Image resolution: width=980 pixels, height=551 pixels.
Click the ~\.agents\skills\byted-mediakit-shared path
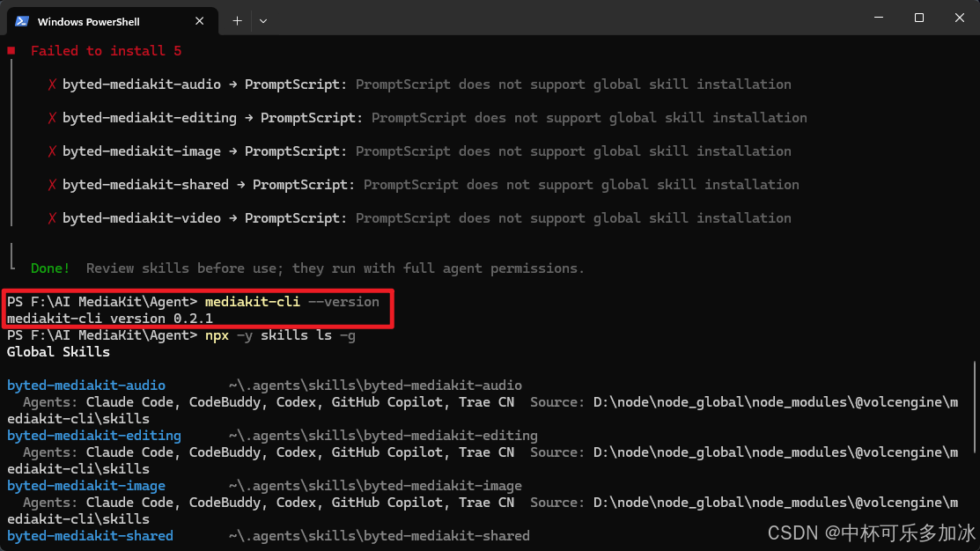(379, 536)
